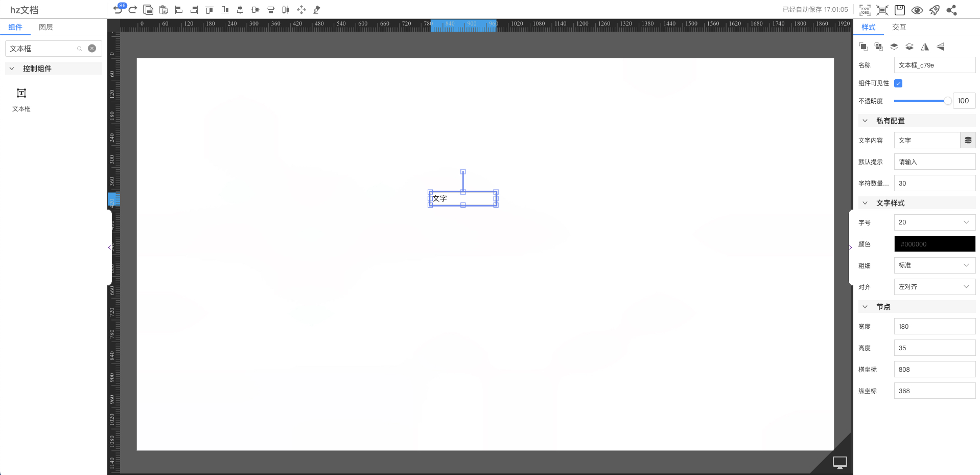This screenshot has height=475, width=980.
Task: Click the rotation handle above the text box
Action: 463,172
